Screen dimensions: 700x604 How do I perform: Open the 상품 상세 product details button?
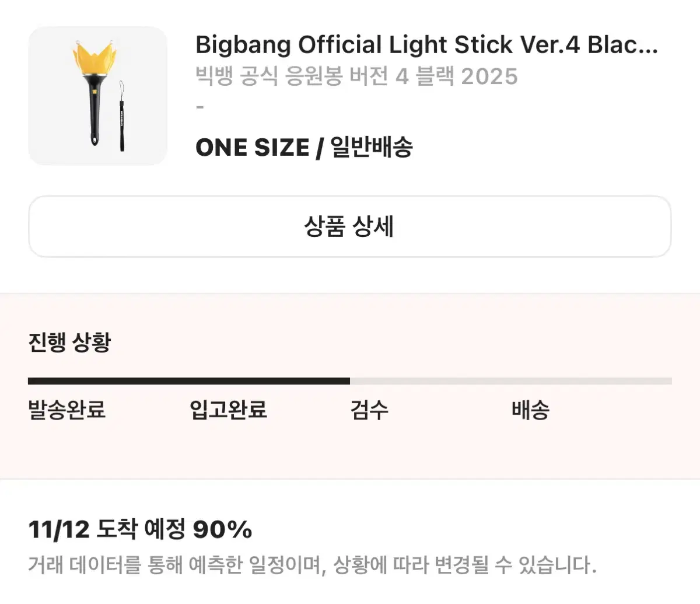350,227
